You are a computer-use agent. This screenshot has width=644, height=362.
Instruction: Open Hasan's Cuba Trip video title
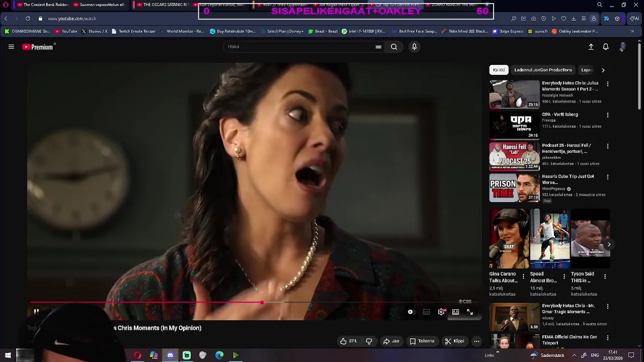(x=568, y=179)
